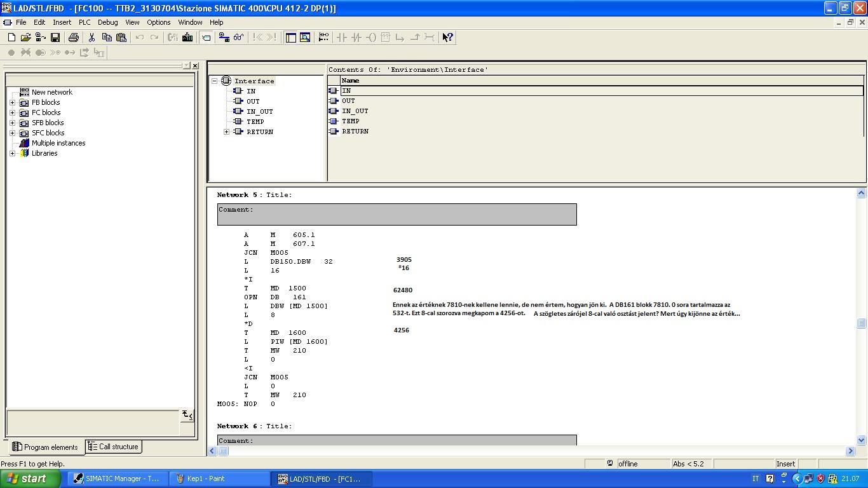Expand the Libraries tree node
868x488 pixels.
pyautogui.click(x=12, y=153)
